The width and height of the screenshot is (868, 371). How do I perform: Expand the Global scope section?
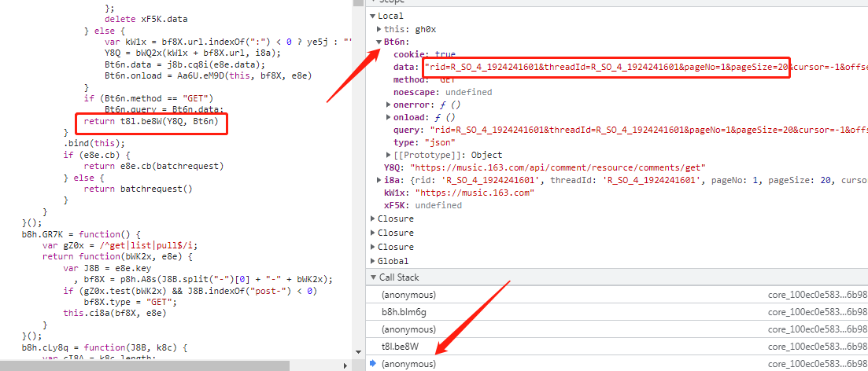tap(373, 261)
